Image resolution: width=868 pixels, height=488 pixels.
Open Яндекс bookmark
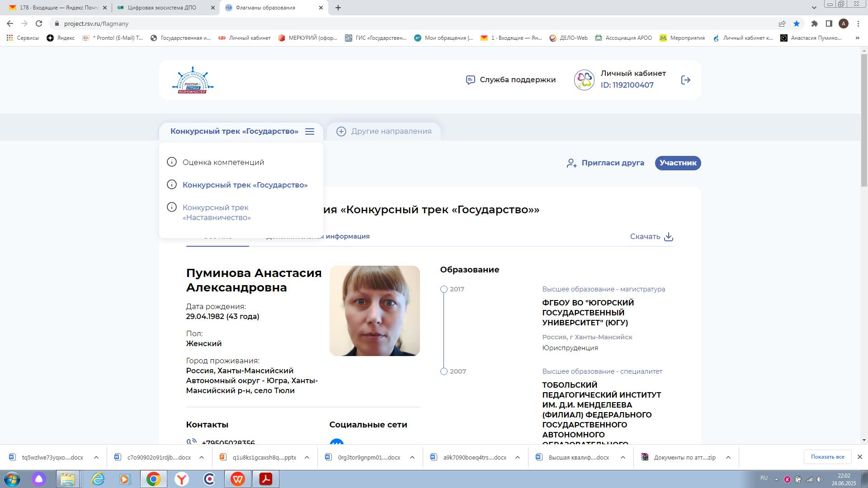click(61, 38)
